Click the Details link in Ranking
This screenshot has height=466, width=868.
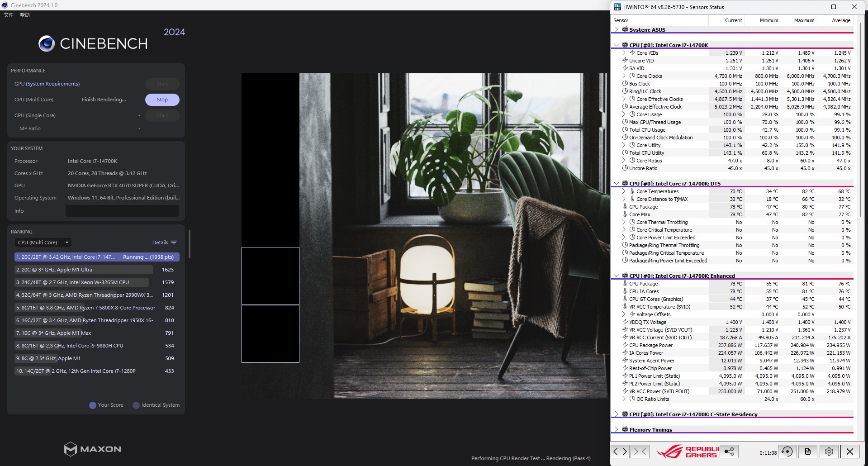[x=160, y=243]
